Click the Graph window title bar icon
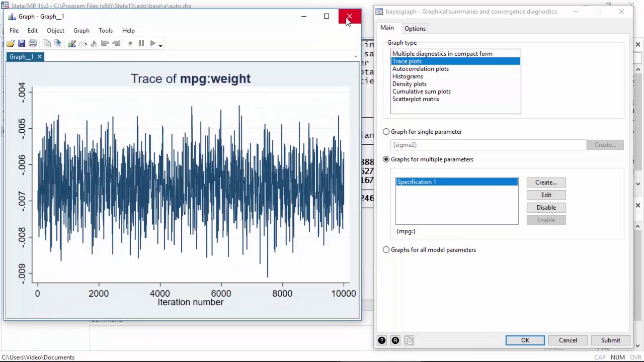644x362 pixels. [12, 17]
